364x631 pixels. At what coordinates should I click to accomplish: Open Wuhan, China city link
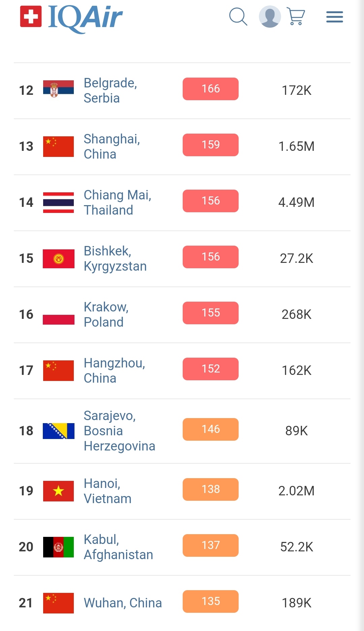[123, 603]
